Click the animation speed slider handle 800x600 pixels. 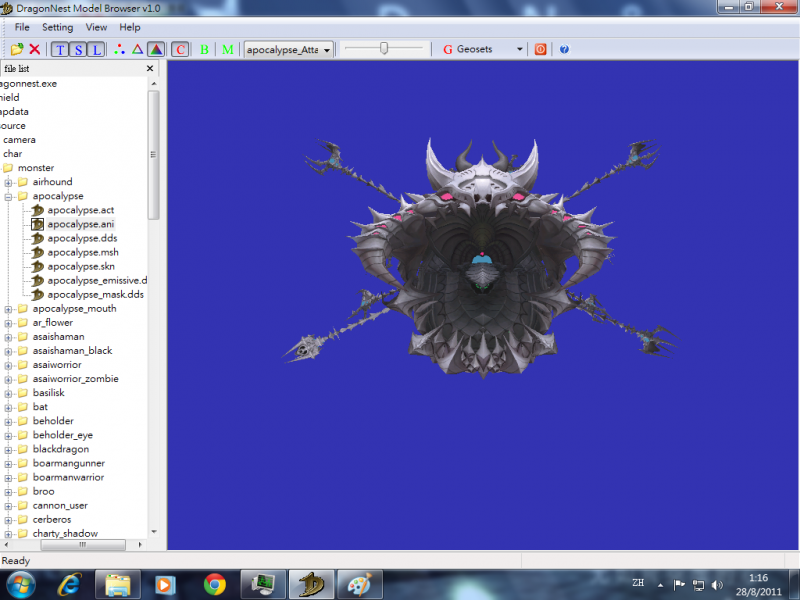pyautogui.click(x=384, y=48)
